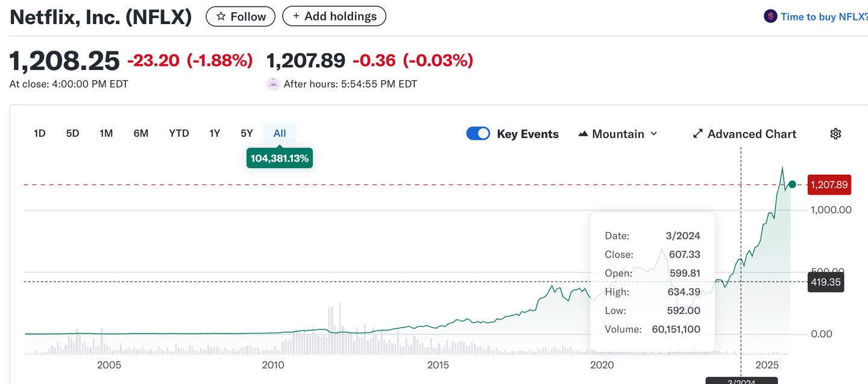This screenshot has width=868, height=384.
Task: Open the Time to buy NFLX link
Action: [823, 17]
